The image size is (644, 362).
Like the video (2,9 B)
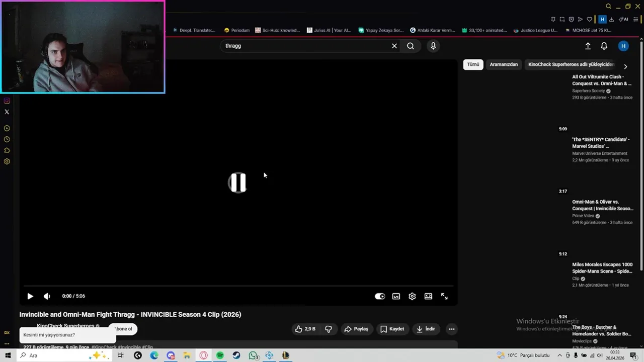tap(305, 329)
